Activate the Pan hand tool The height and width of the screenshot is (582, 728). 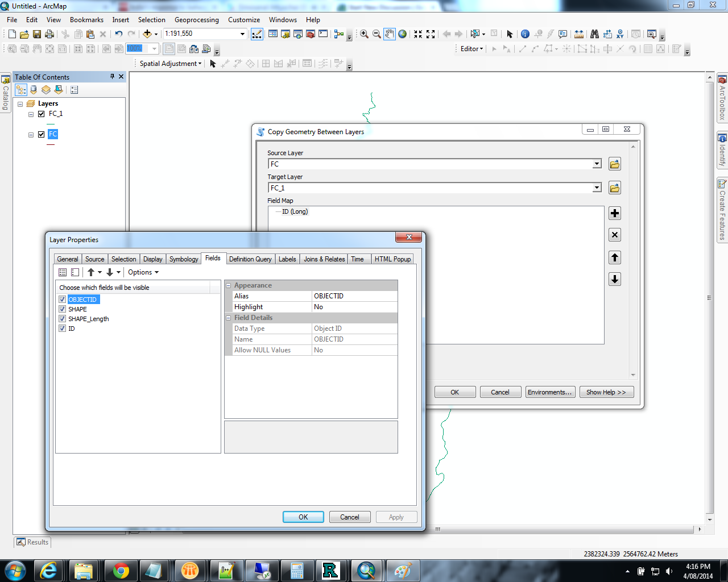point(390,34)
